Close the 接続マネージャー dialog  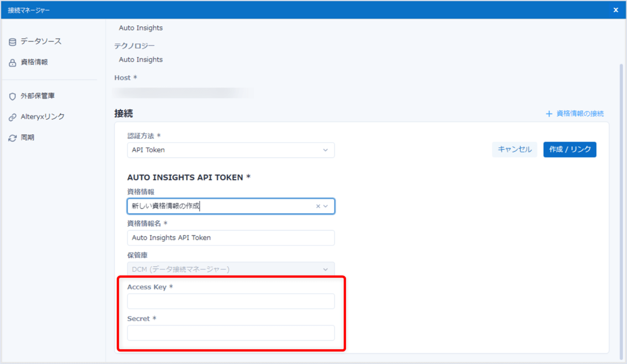coord(616,10)
